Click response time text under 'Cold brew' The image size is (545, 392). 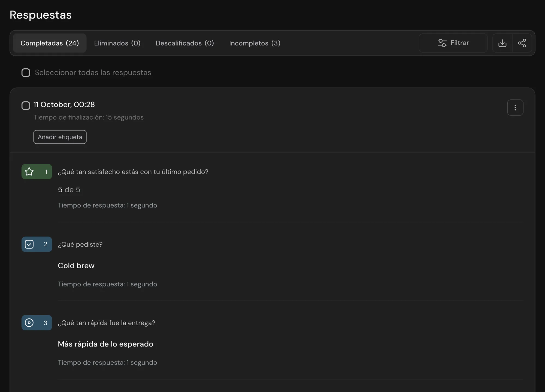tap(107, 284)
